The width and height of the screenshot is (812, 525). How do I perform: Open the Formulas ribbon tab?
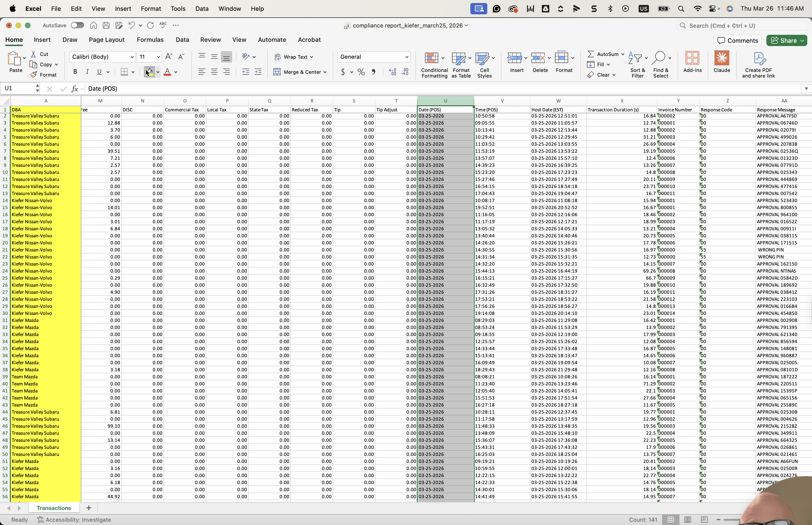click(150, 39)
